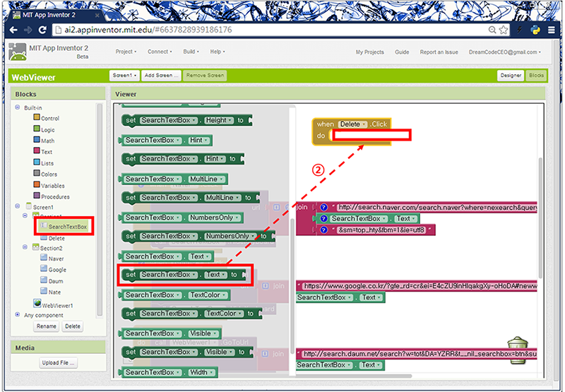Open the Build menu

click(x=191, y=52)
